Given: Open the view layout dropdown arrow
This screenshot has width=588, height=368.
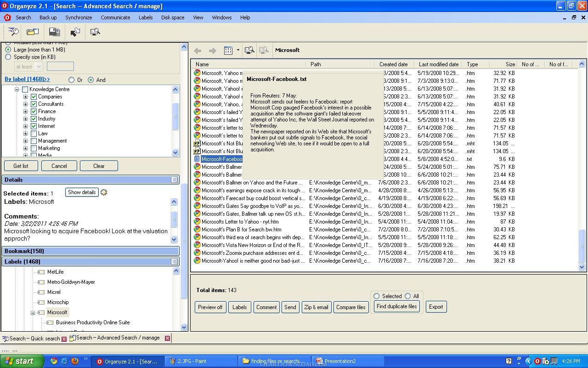Looking at the screenshot, I should (x=238, y=50).
